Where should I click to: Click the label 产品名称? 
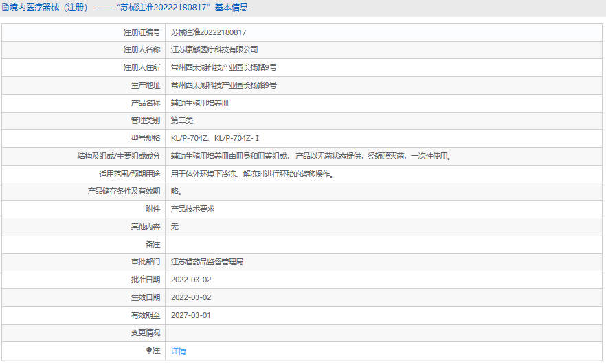(146, 103)
